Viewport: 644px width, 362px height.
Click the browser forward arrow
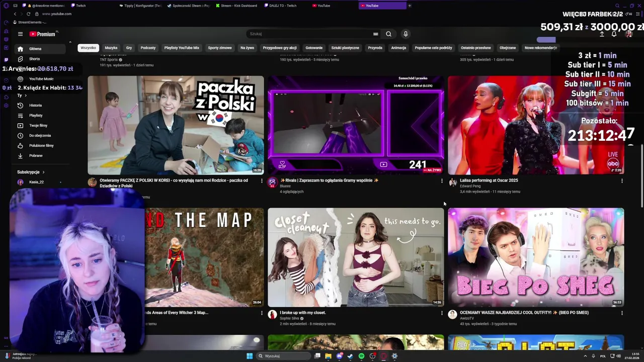22,14
